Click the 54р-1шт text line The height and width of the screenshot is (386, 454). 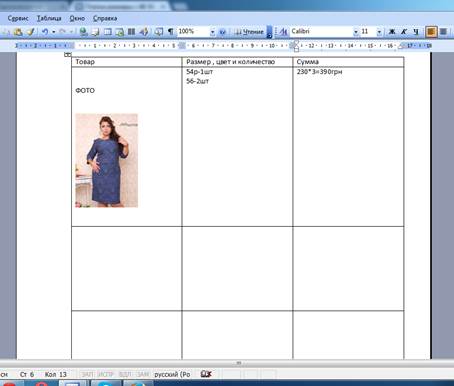point(199,72)
